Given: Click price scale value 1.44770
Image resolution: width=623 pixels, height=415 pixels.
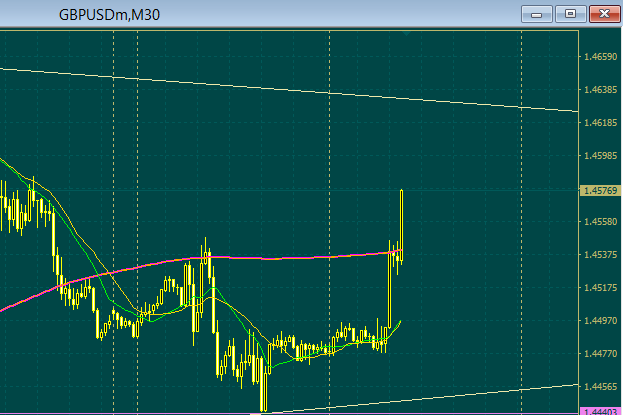Looking at the screenshot, I should [x=600, y=353].
